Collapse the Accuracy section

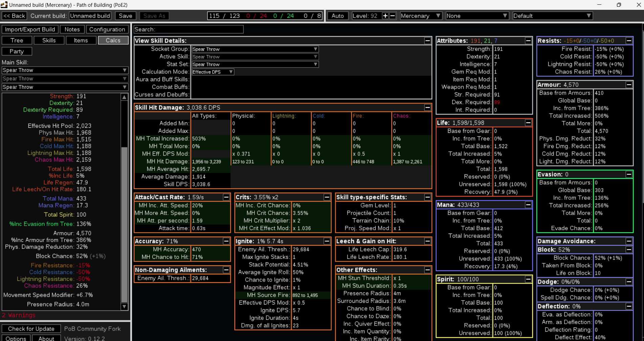coord(226,241)
